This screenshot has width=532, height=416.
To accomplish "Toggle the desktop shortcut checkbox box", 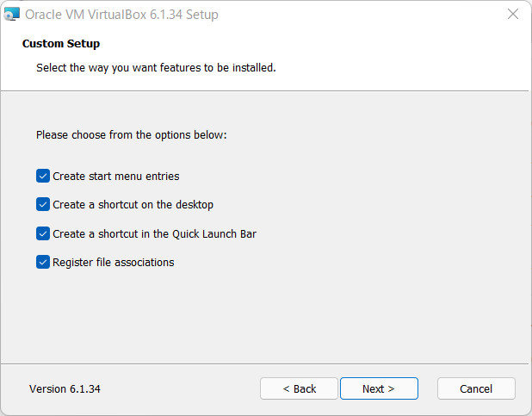I will click(43, 204).
